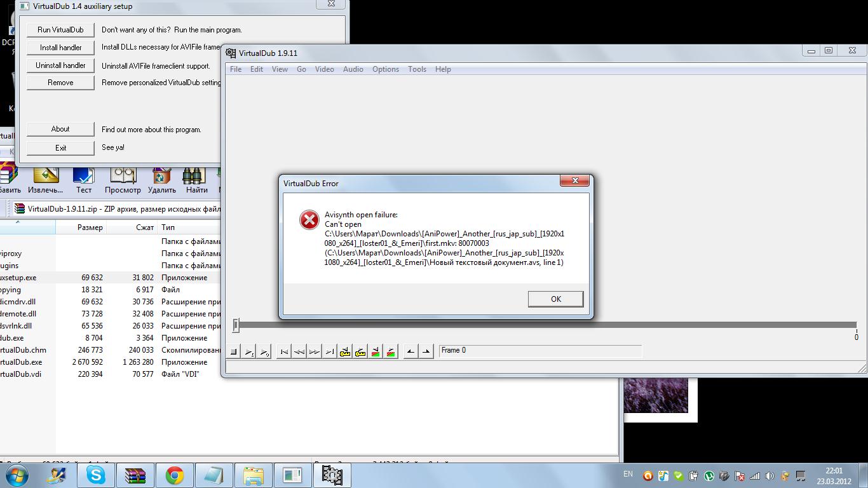This screenshot has height=488, width=868.
Task: Sort WinRAR list by Размер column
Action: 81,227
